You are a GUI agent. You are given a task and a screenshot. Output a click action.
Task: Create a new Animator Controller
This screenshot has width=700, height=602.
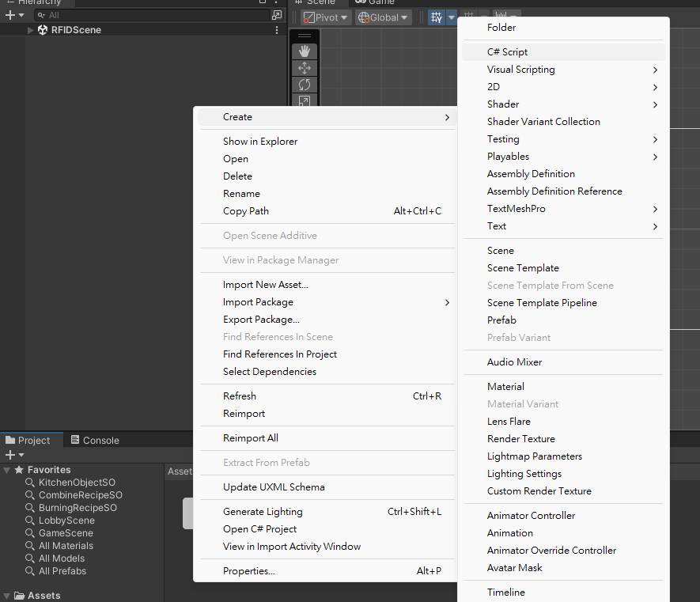tap(563, 516)
